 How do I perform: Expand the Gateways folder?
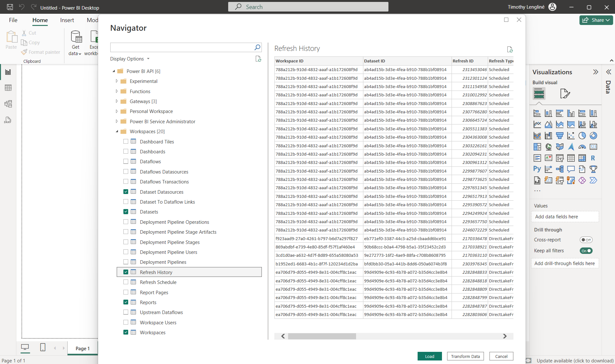click(x=117, y=101)
